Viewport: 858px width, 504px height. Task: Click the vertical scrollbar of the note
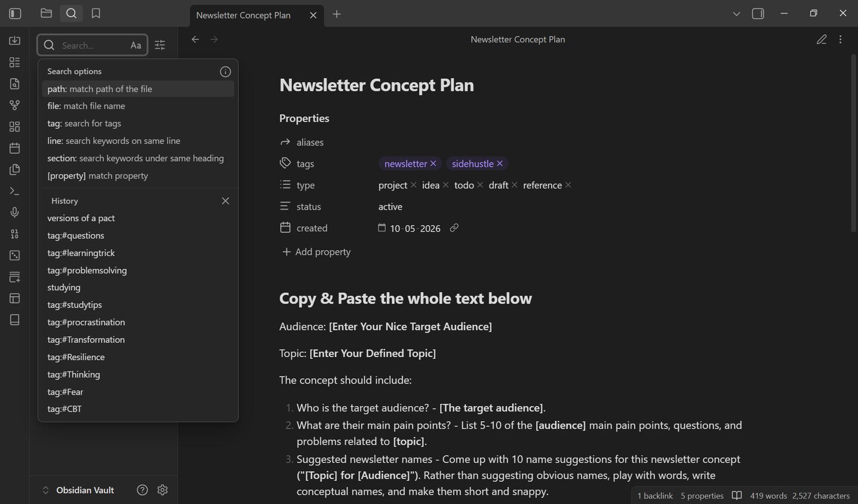pos(853,143)
